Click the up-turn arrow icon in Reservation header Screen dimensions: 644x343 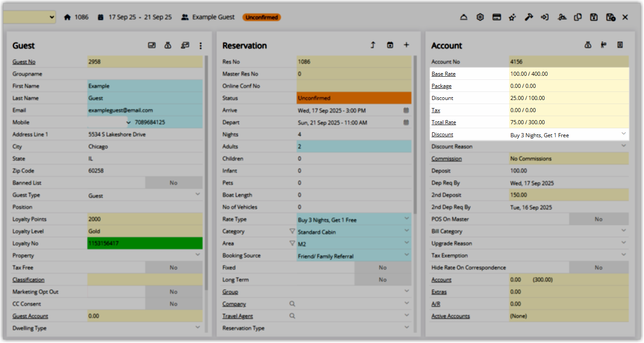373,45
